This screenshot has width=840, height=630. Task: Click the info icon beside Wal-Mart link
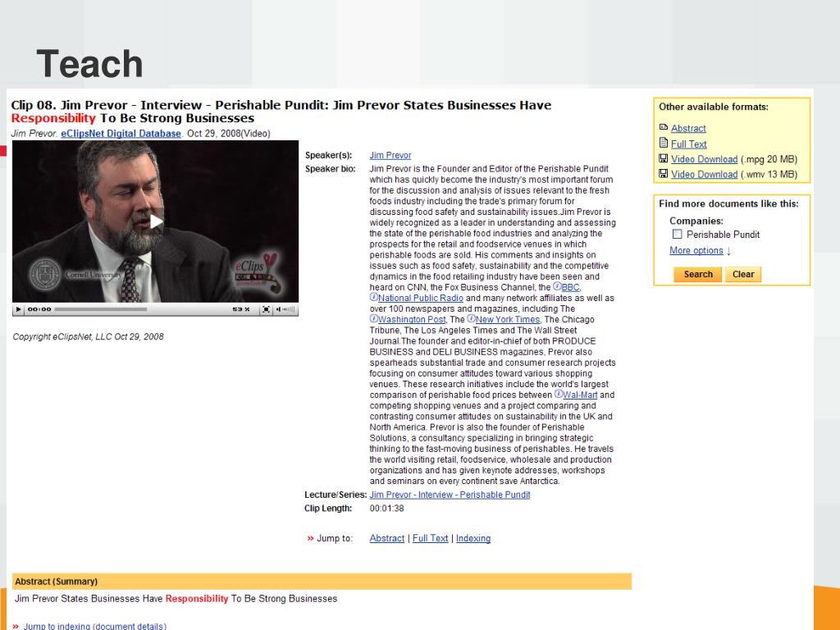point(558,394)
